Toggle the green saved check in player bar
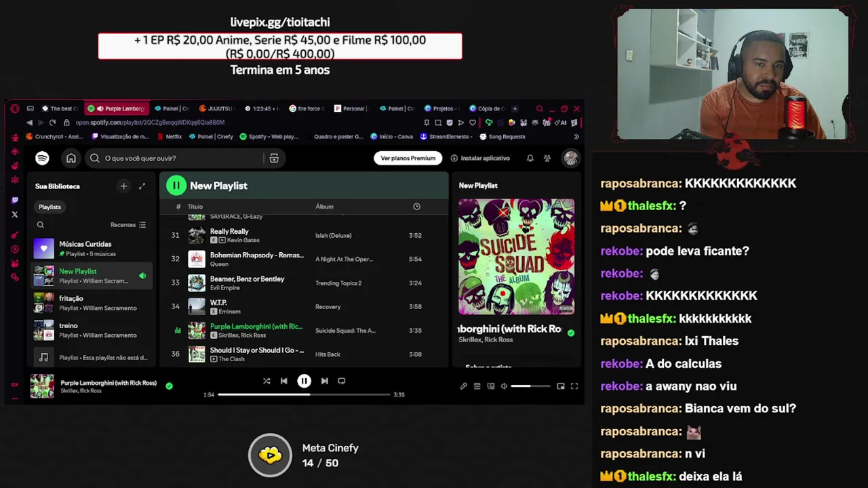The image size is (868, 488). click(x=169, y=386)
